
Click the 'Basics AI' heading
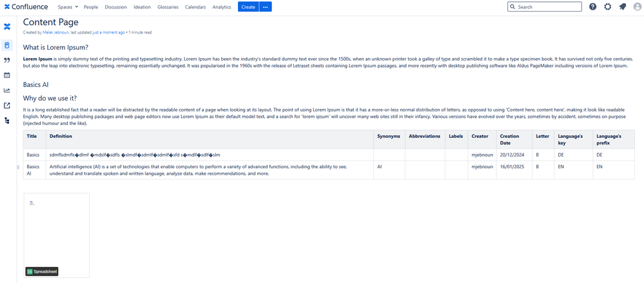pos(36,84)
